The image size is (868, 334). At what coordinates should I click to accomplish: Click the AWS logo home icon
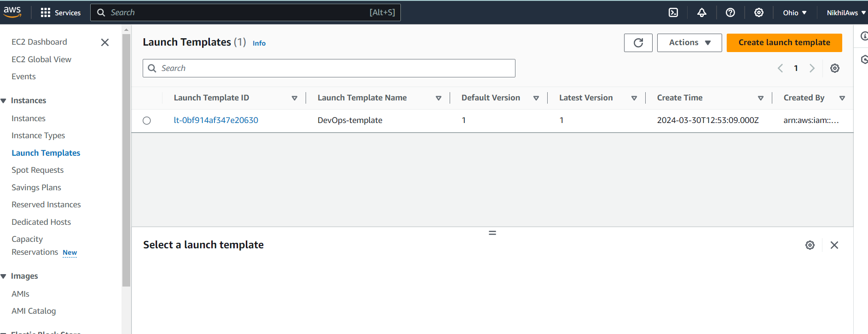12,12
